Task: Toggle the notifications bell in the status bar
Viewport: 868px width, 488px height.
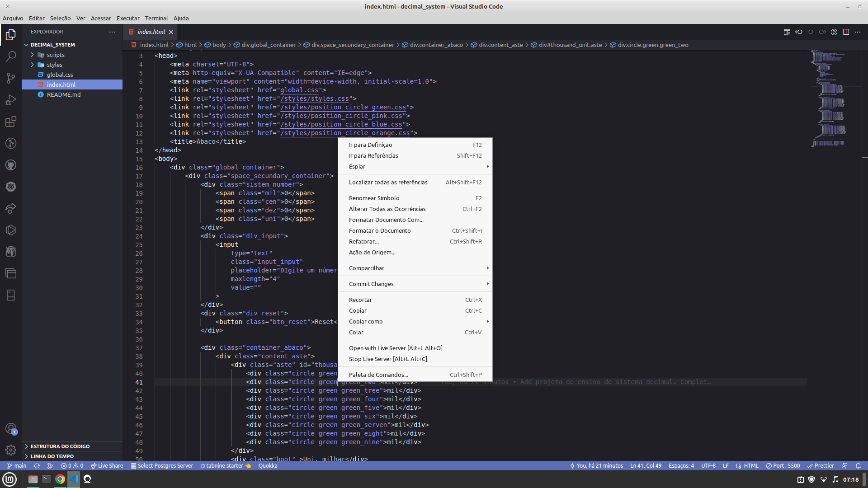Action: pyautogui.click(x=859, y=465)
